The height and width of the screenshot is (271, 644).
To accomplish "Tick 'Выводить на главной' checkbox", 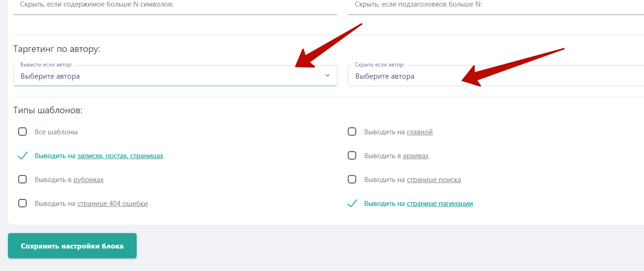I will (x=352, y=132).
